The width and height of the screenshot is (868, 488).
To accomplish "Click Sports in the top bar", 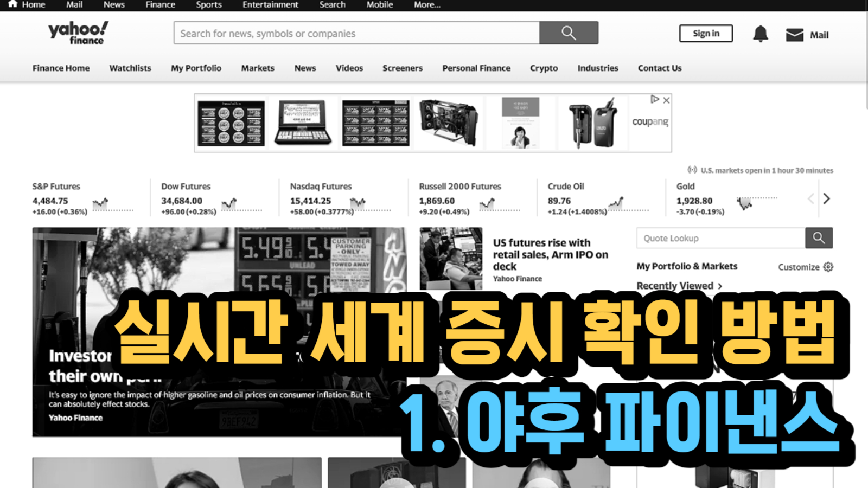I will (x=209, y=4).
